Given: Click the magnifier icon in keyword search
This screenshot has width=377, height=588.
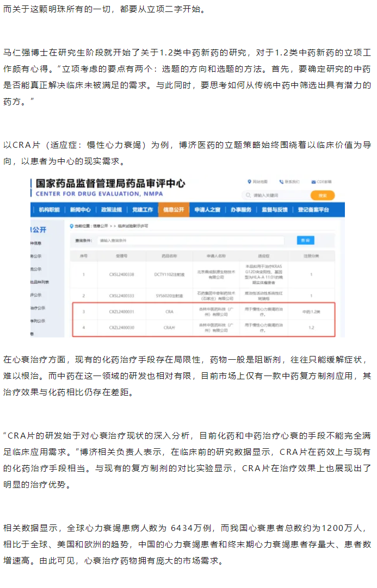Looking at the screenshot, I should 249,195.
